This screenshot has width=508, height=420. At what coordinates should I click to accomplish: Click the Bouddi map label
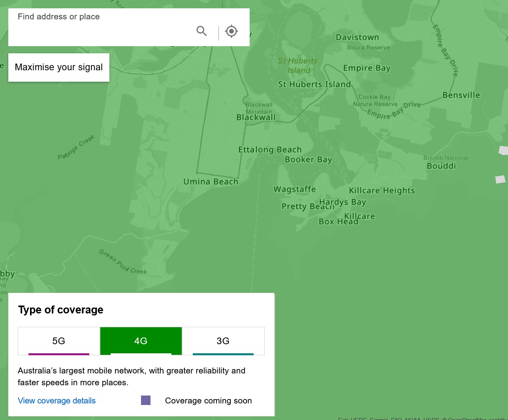pos(441,166)
